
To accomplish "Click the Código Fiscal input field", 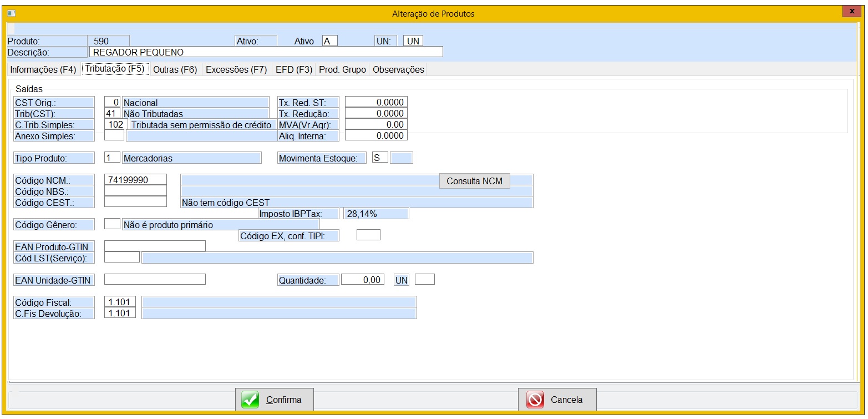I will click(x=120, y=302).
